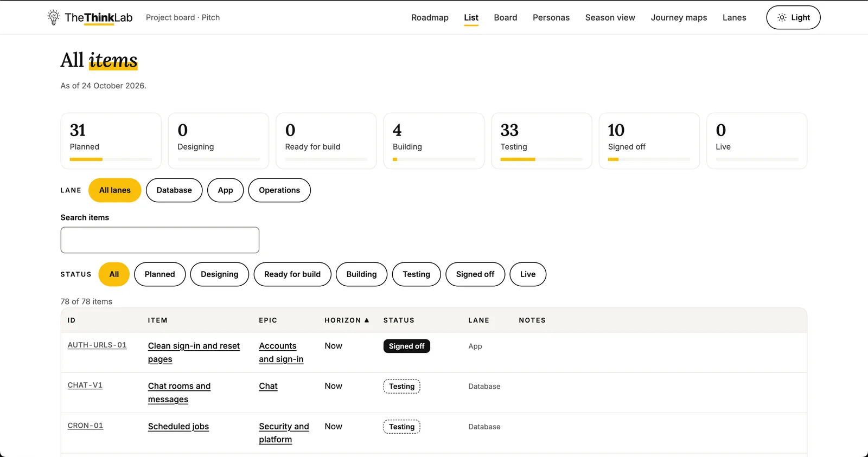Open the Lanes page

[735, 17]
